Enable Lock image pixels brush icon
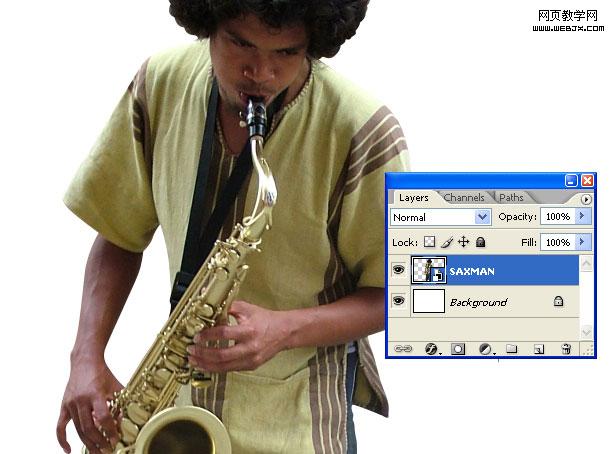 447,242
